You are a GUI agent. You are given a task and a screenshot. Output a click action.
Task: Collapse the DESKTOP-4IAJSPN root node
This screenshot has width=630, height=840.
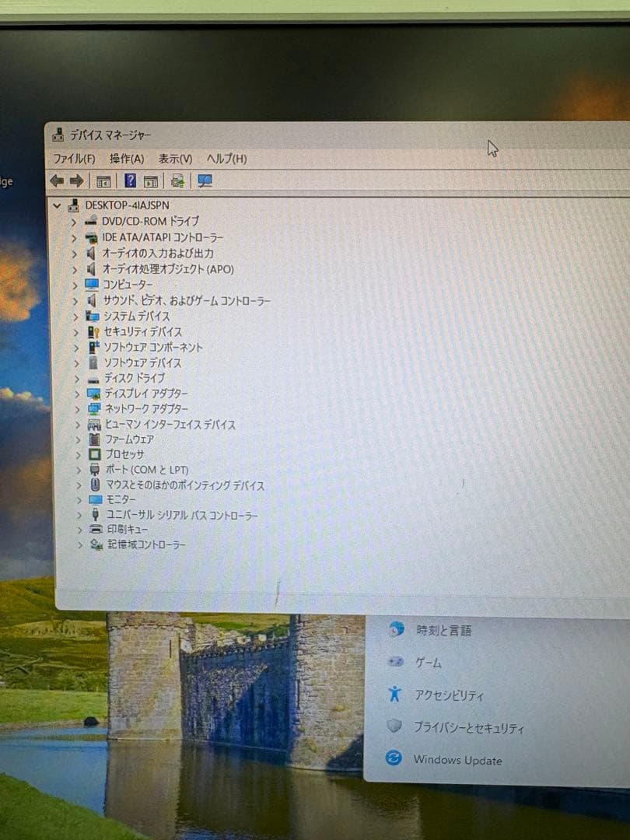pyautogui.click(x=55, y=205)
